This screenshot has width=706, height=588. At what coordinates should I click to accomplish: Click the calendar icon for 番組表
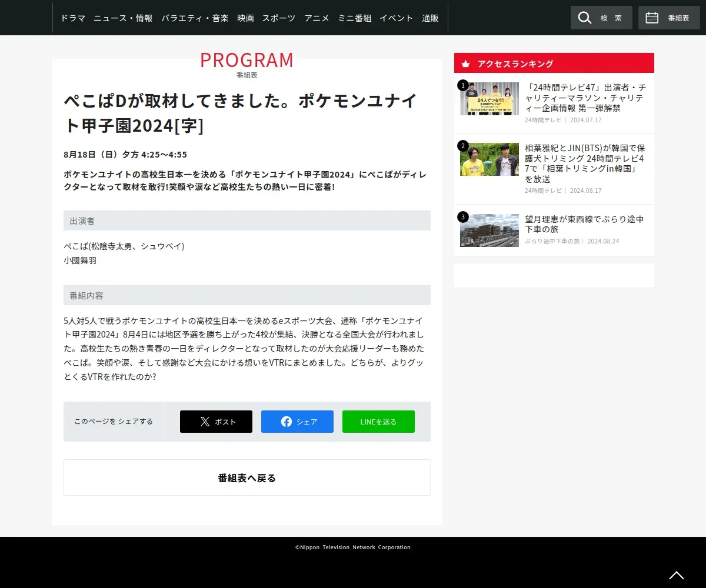pyautogui.click(x=652, y=18)
